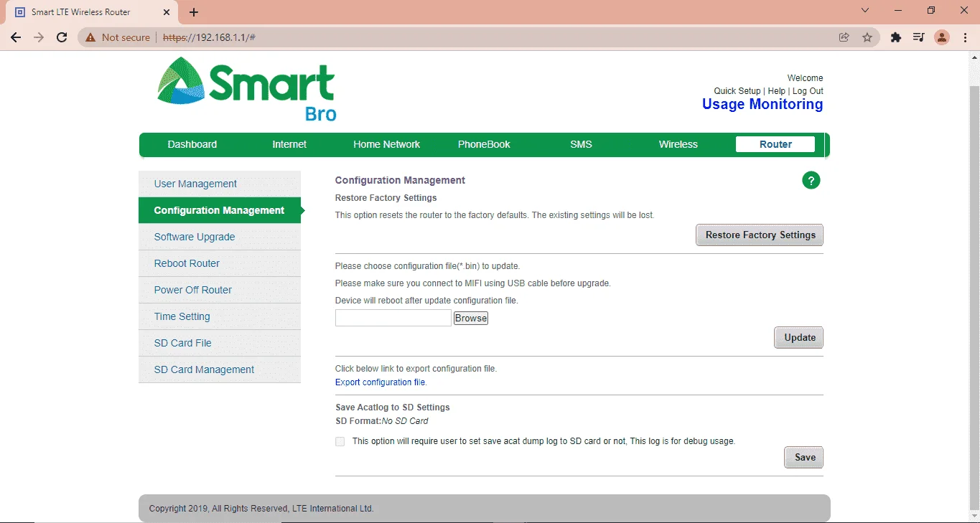Click the Smart Bro logo
Viewport: 980px width, 523px height.
coord(246,90)
